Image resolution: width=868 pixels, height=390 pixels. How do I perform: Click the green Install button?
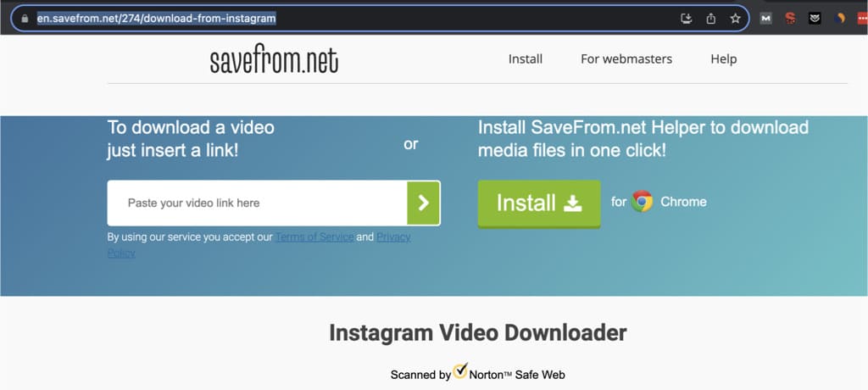[x=539, y=203]
